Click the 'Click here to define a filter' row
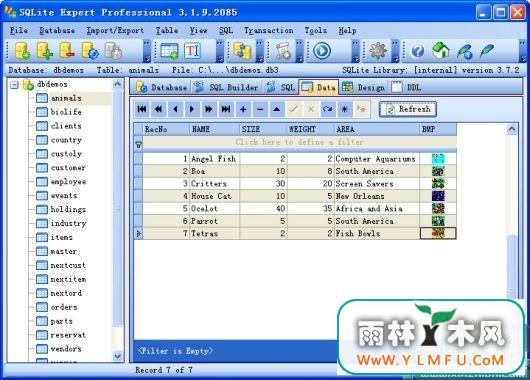The width and height of the screenshot is (530, 380). (299, 142)
